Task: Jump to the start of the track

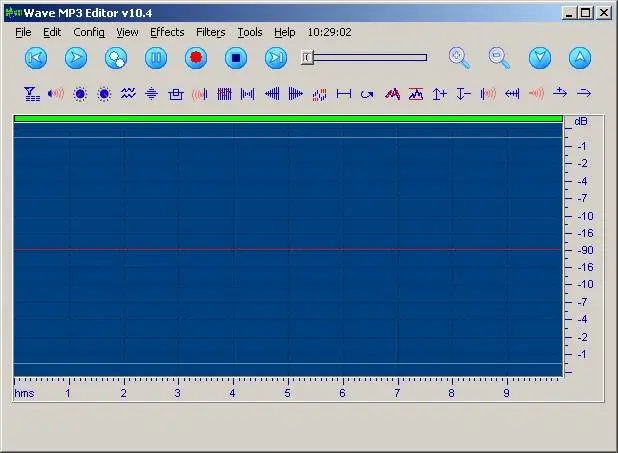Action: tap(36, 58)
